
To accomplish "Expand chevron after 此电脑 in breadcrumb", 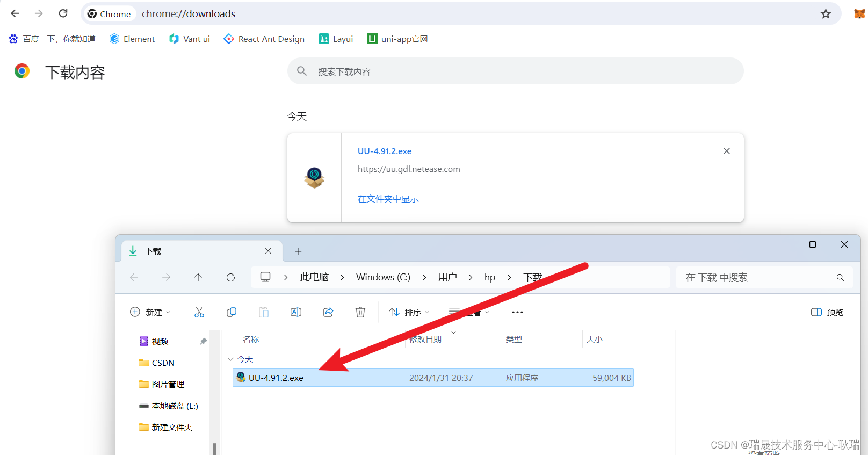I will pyautogui.click(x=342, y=277).
